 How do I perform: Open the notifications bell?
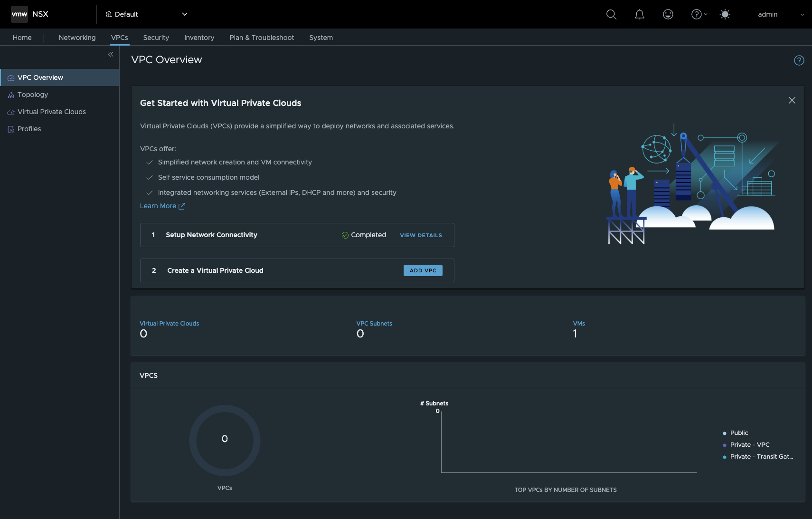pos(640,15)
